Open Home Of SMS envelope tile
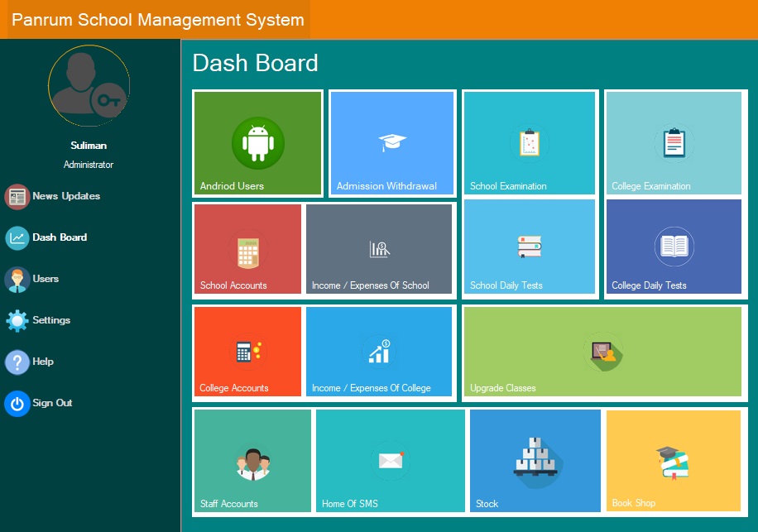 (390, 461)
